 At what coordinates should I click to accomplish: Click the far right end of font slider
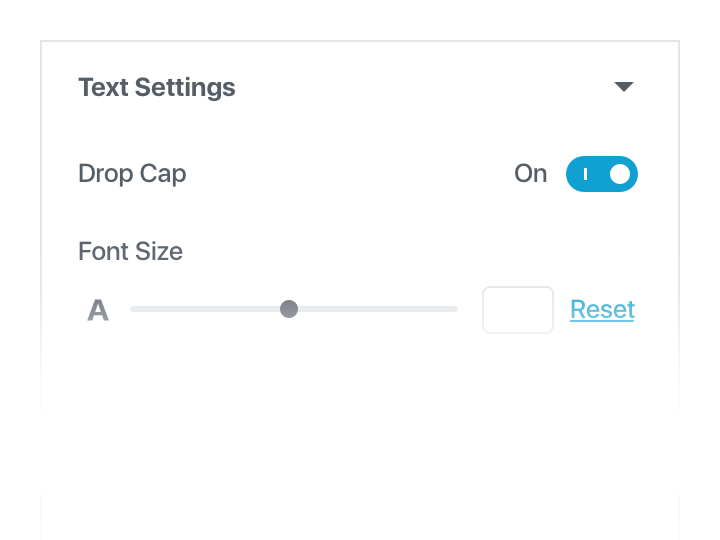click(454, 309)
